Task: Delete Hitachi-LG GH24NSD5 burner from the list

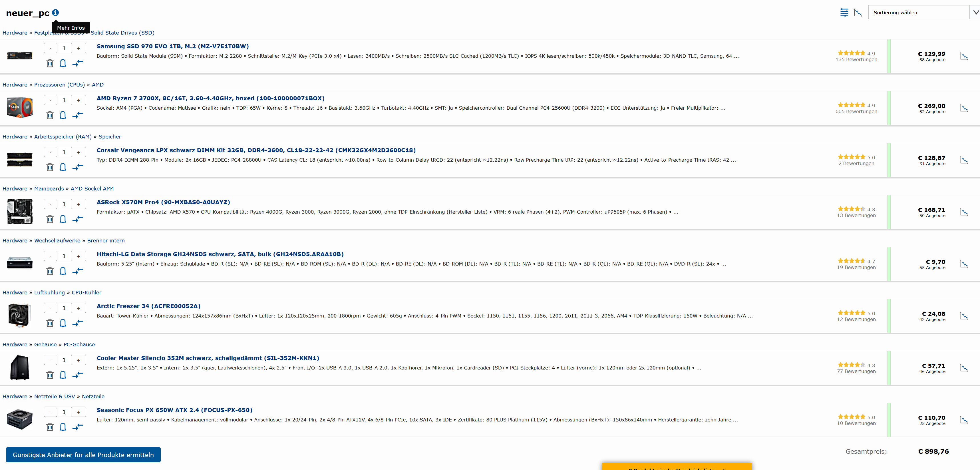Action: click(x=50, y=271)
